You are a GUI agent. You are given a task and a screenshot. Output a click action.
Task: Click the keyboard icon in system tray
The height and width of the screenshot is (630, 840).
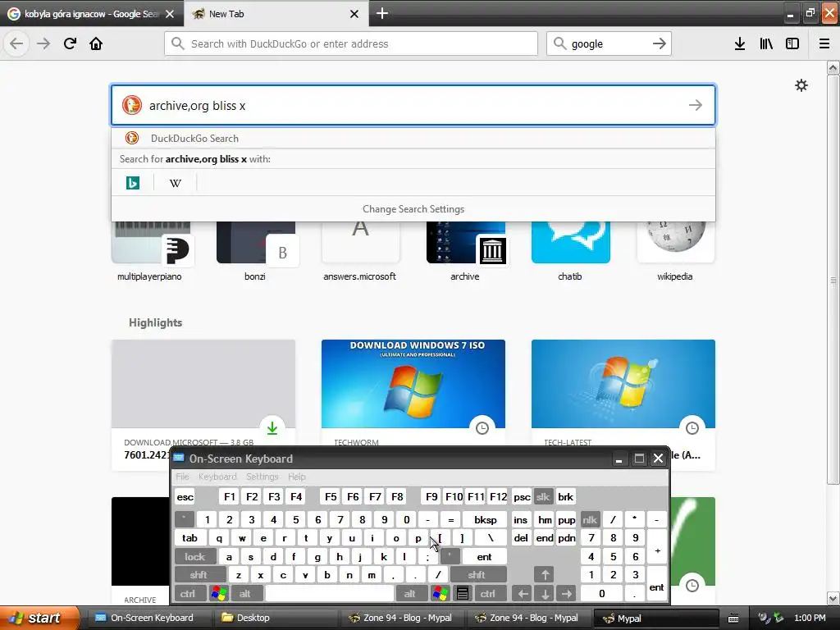733,619
